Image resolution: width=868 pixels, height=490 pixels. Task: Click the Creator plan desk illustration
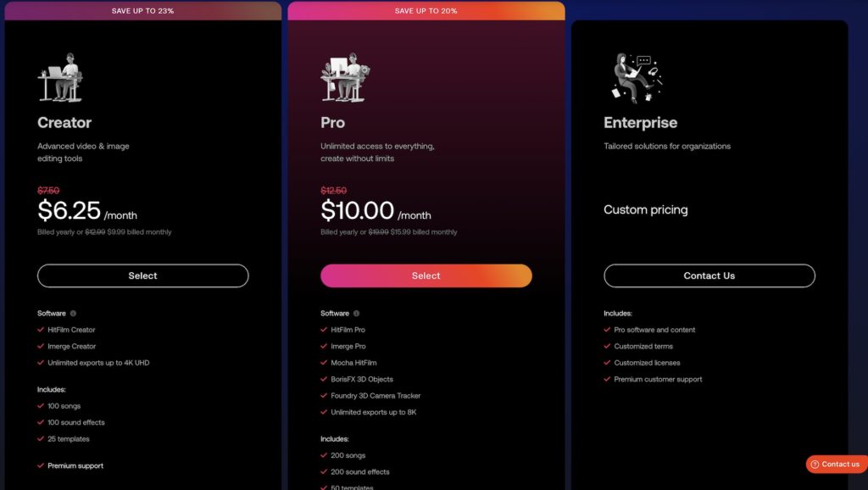pos(60,77)
